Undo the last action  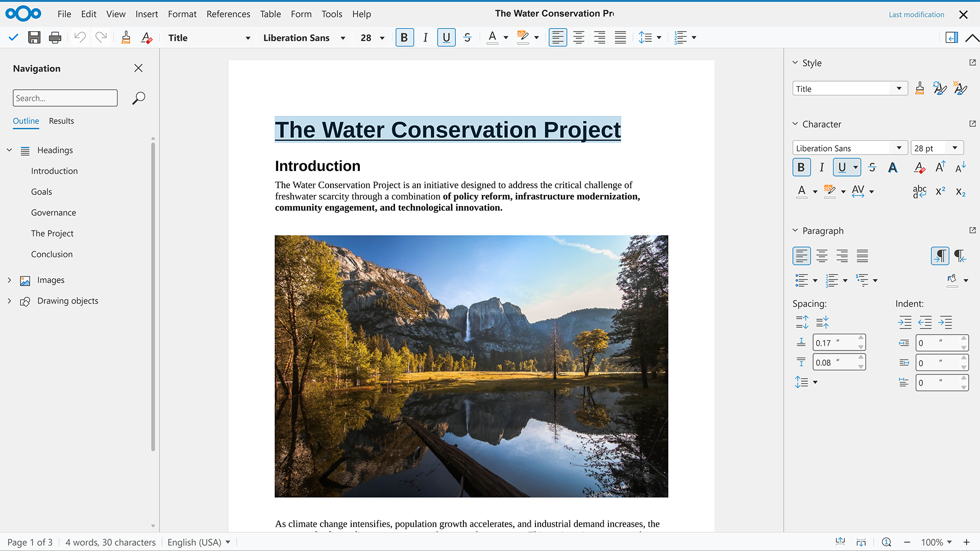80,37
